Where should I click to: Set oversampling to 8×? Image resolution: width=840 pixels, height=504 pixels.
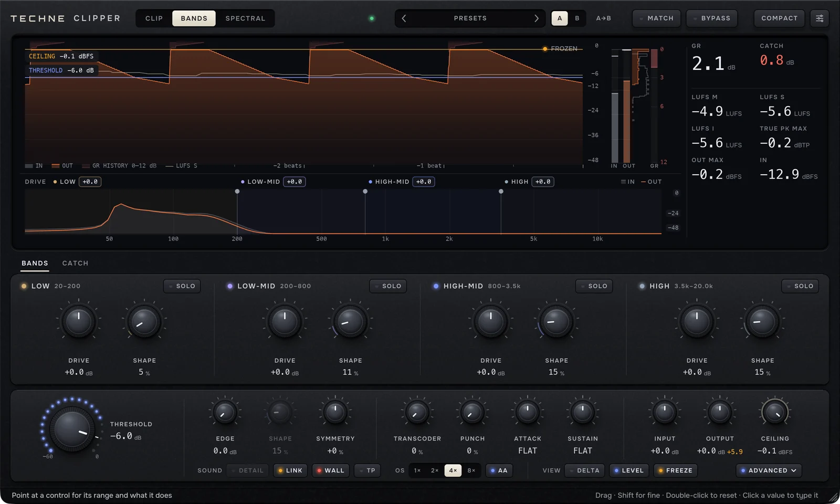(x=471, y=470)
